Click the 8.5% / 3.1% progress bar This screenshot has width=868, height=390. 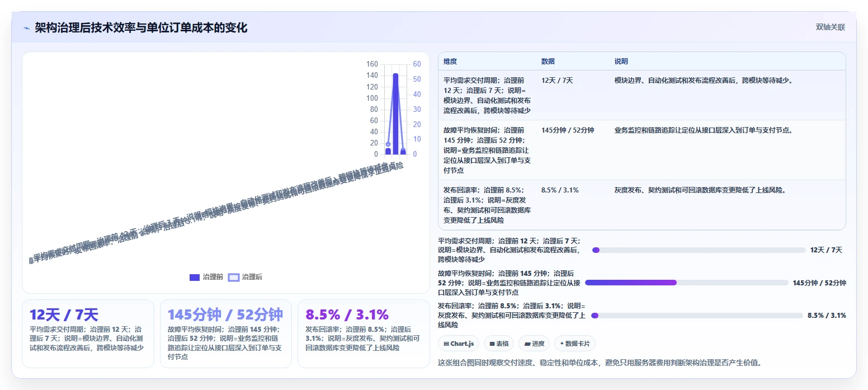tap(697, 316)
